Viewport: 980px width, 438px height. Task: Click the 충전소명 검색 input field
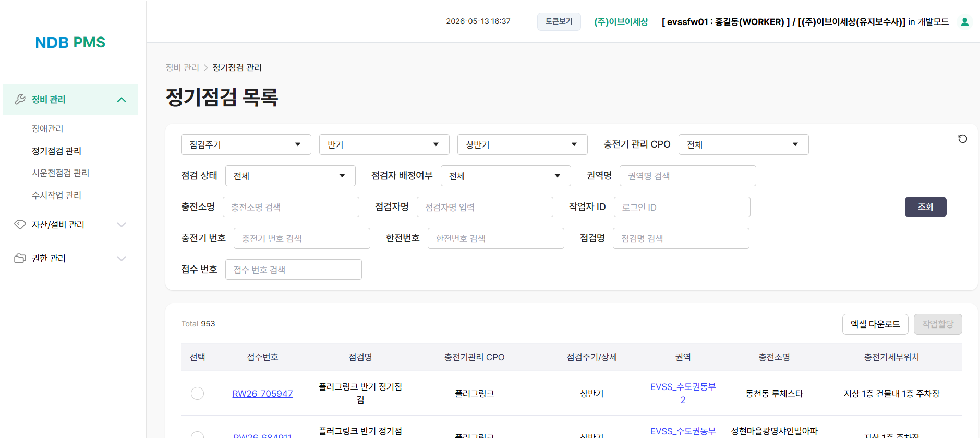coord(291,207)
